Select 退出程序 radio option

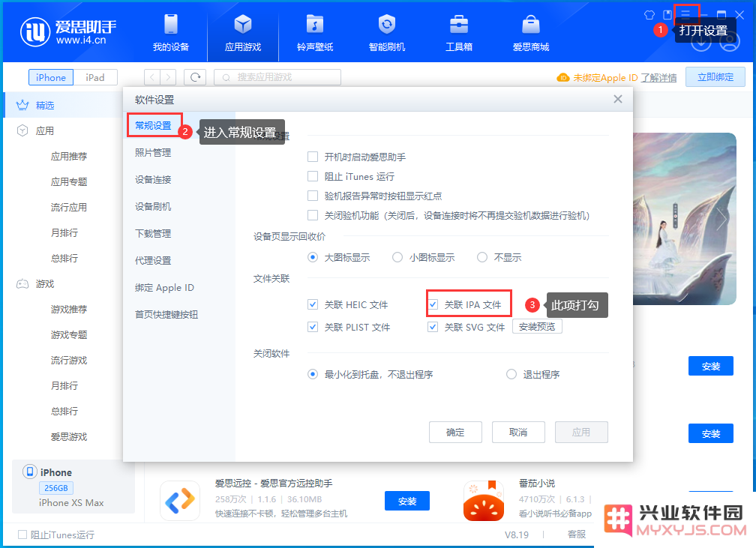tap(511, 374)
